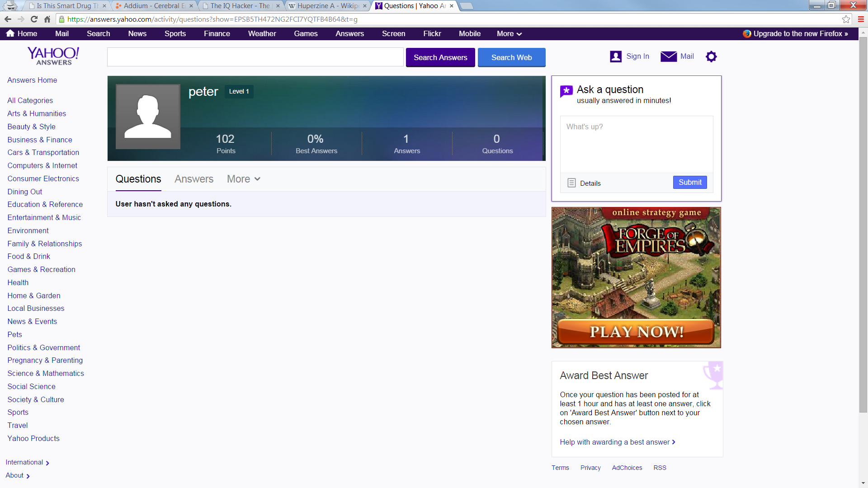Image resolution: width=868 pixels, height=488 pixels.
Task: Click the green padlock security icon
Action: [62, 19]
